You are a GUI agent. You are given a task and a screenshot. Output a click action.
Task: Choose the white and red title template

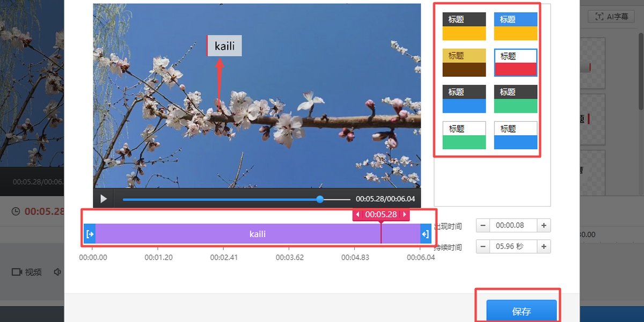point(515,62)
